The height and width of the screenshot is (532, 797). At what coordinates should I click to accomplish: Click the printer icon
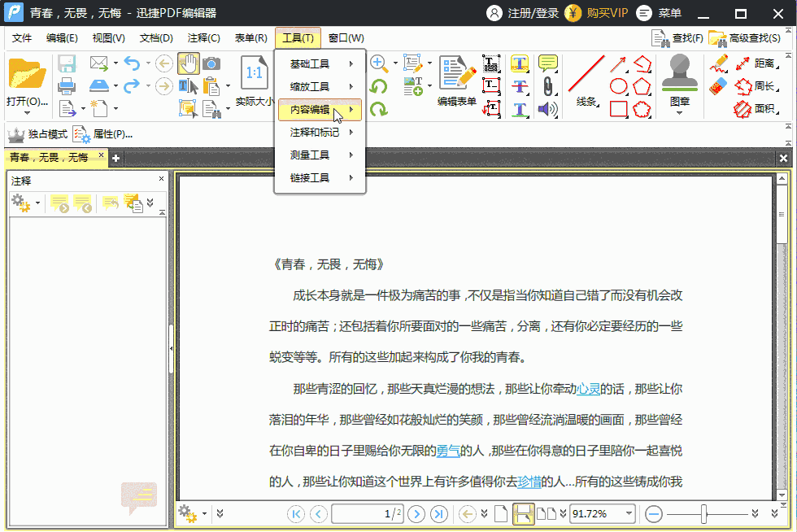pos(67,86)
